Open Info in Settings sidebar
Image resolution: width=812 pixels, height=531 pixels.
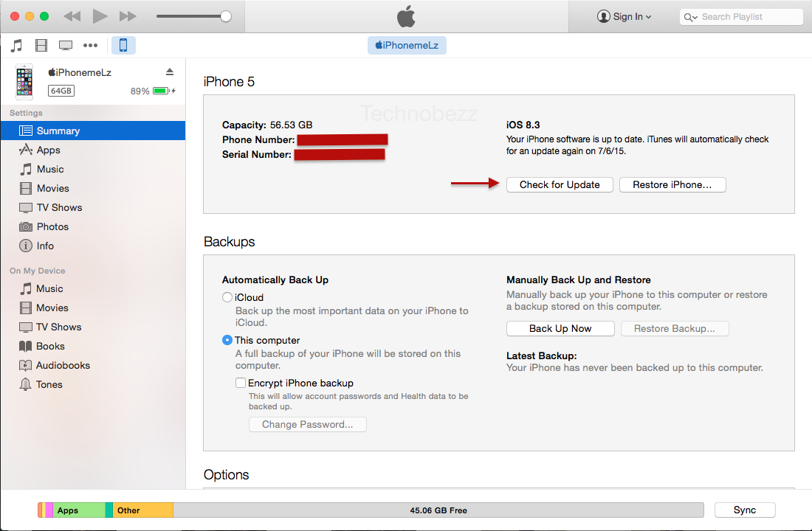click(93, 246)
